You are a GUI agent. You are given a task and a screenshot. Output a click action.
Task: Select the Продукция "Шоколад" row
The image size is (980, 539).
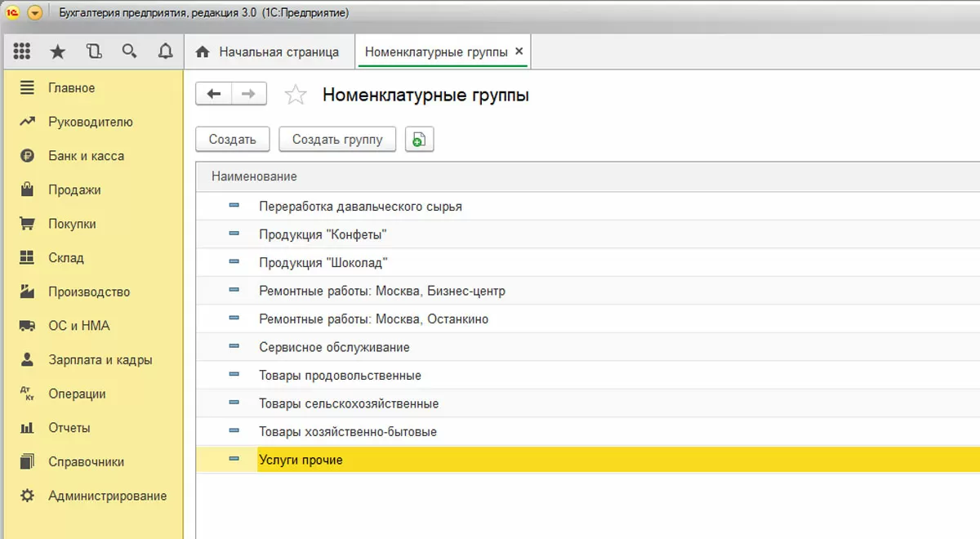[x=323, y=263]
